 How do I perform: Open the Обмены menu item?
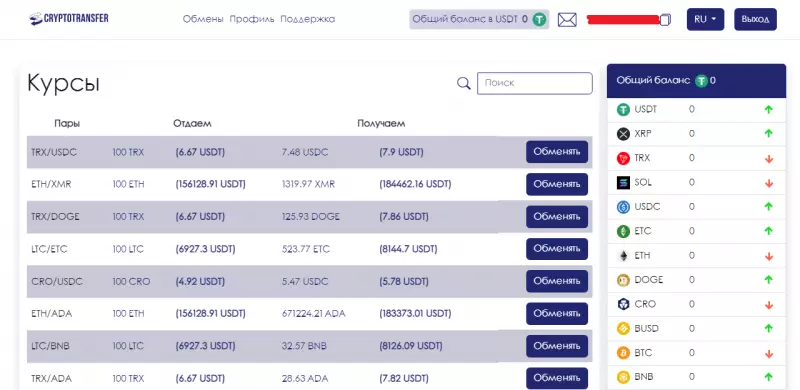[x=203, y=19]
